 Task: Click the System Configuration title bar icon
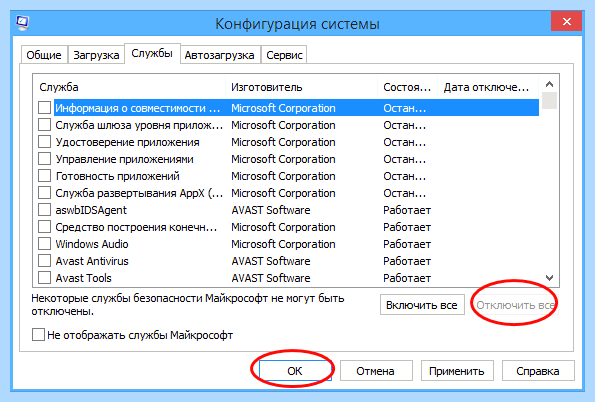coord(22,23)
